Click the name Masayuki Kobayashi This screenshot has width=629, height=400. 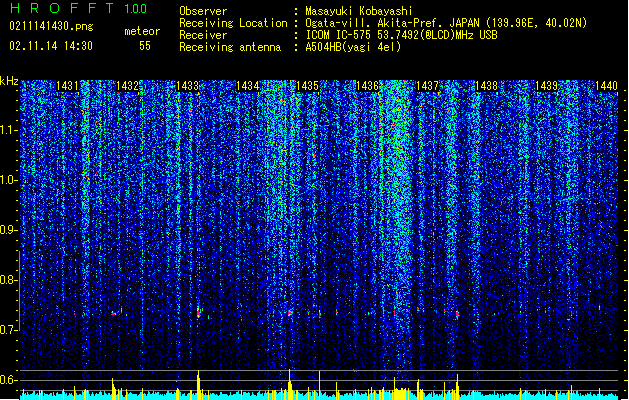coord(359,11)
